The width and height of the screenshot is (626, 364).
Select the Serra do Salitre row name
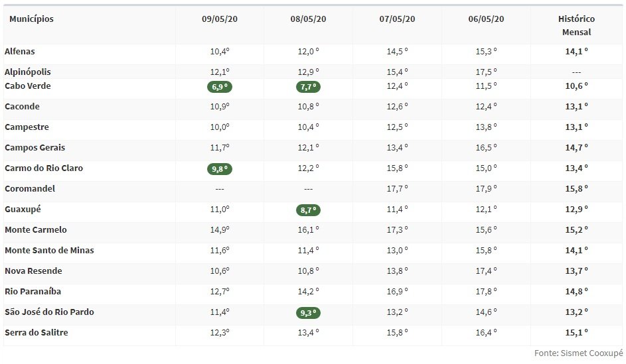[37, 332]
